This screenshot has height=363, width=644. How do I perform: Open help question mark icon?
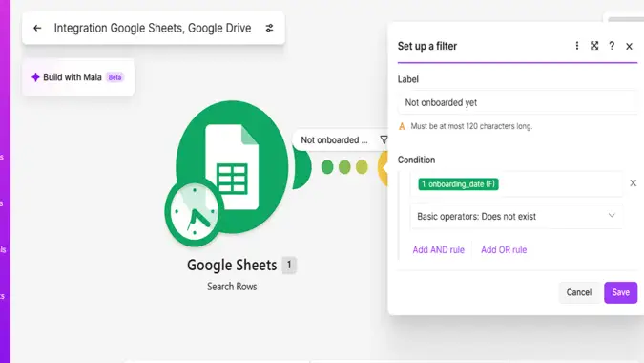point(612,46)
